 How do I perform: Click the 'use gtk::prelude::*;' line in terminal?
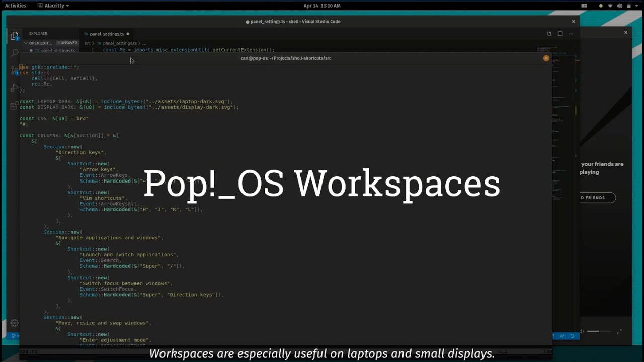[49, 67]
